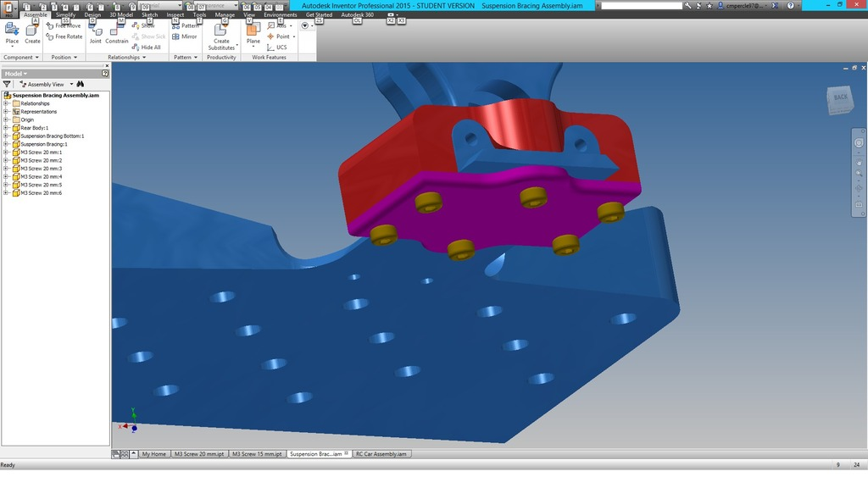
Task: Switch to RC Car Assembly.iam tab
Action: (x=381, y=454)
